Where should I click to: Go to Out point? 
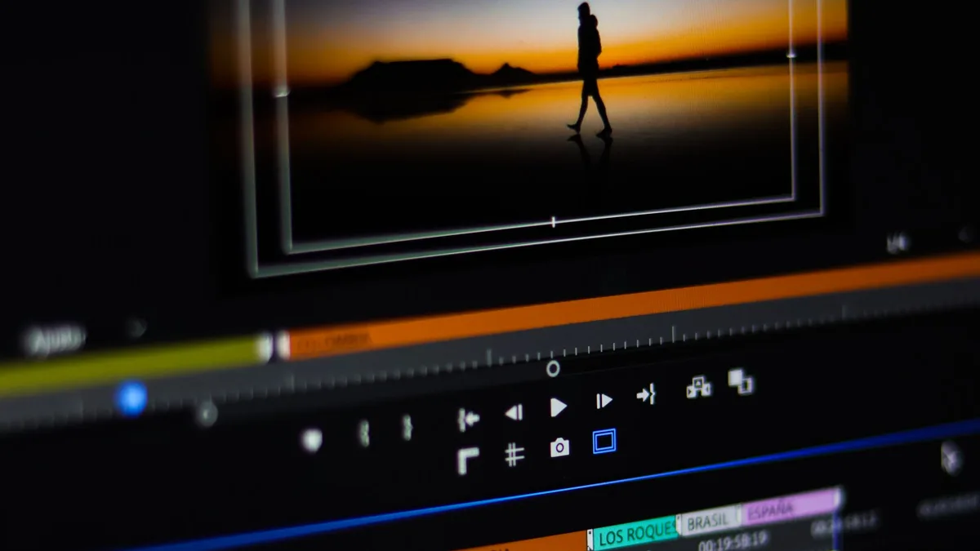[x=646, y=396]
